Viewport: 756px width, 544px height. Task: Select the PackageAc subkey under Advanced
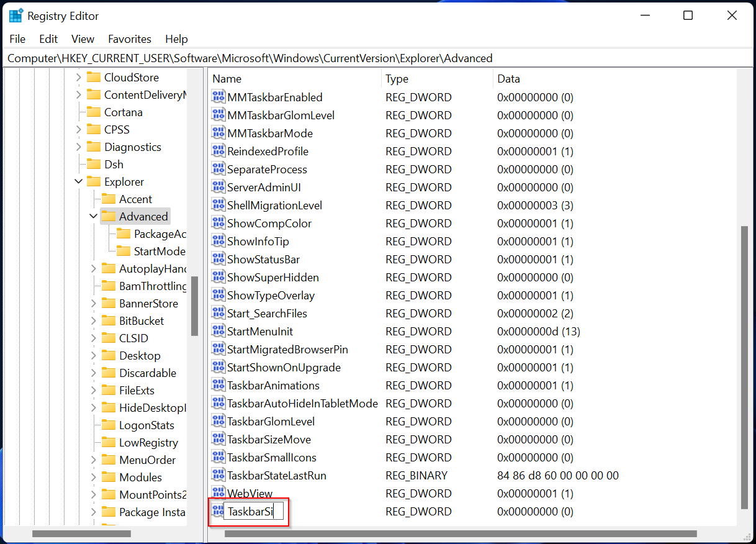coord(160,233)
